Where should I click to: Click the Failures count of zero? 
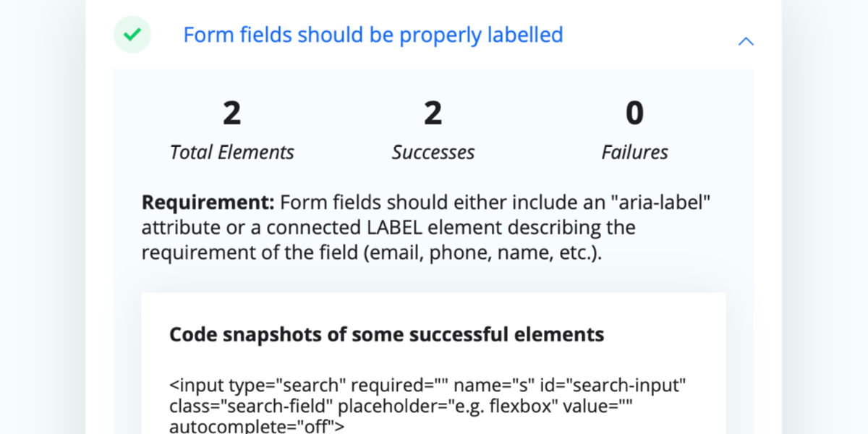(634, 114)
